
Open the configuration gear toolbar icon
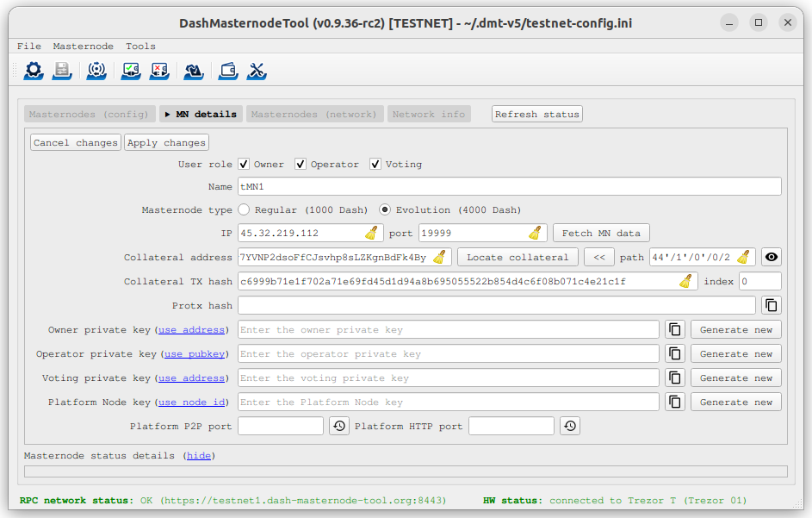point(34,71)
